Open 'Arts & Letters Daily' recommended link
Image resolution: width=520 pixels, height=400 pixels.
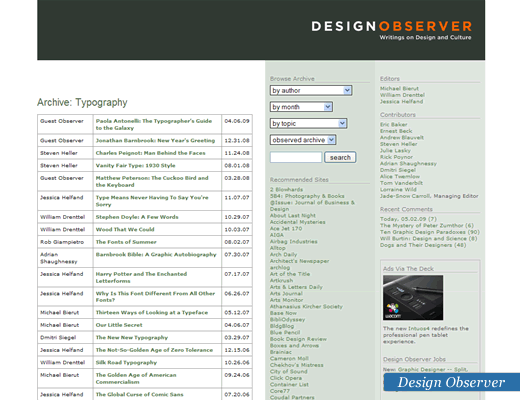coord(296,287)
